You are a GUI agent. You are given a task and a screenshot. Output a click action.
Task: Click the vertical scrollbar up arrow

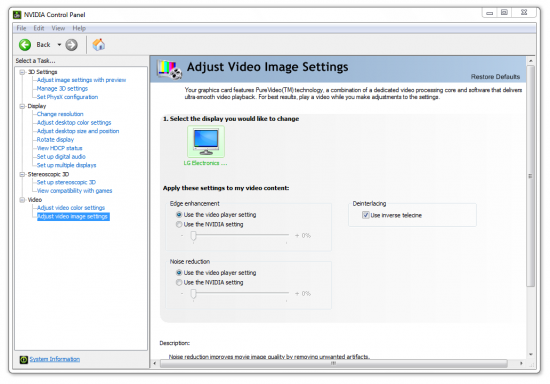[x=531, y=61]
